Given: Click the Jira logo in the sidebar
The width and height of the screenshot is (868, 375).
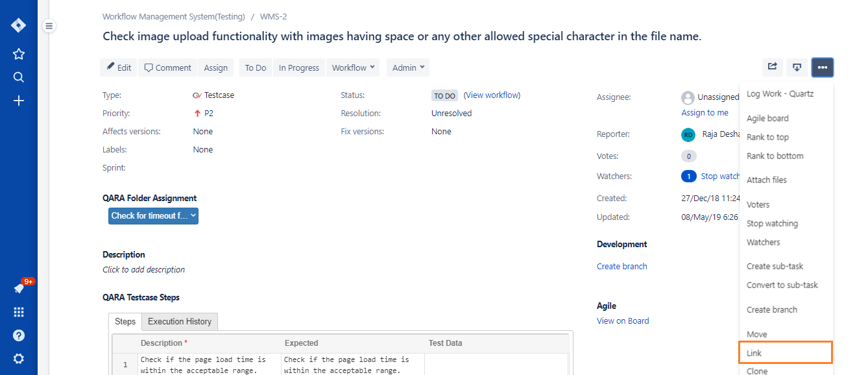Looking at the screenshot, I should coord(19,26).
